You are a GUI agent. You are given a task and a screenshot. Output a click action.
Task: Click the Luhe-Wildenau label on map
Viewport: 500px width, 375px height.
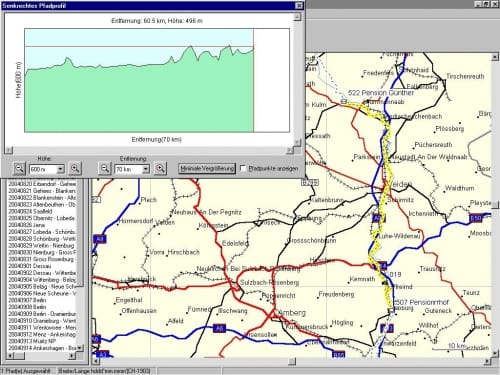tap(399, 236)
